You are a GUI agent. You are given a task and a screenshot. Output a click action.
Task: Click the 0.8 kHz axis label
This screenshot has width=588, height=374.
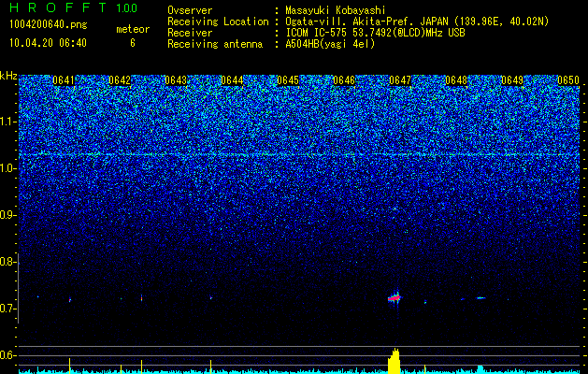pyautogui.click(x=7, y=262)
